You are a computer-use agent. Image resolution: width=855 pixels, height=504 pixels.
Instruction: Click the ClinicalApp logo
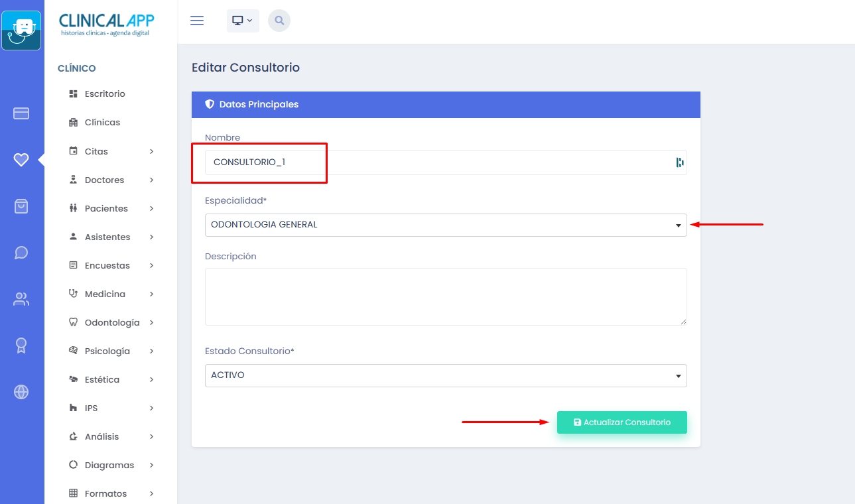pos(106,24)
